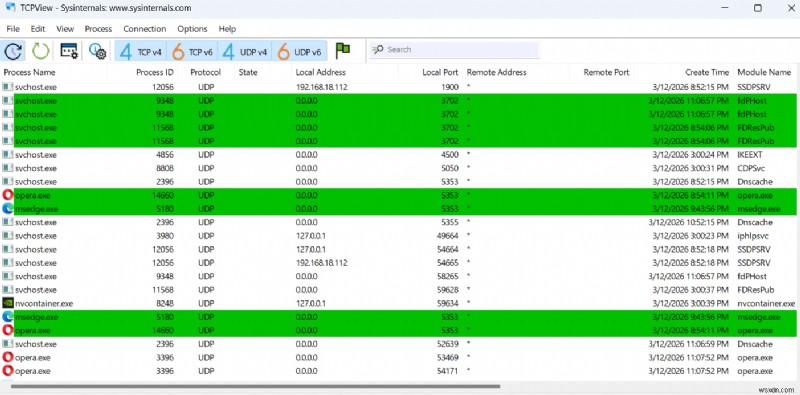The image size is (800, 395).
Task: Sort by Process ID column header
Action: click(155, 72)
